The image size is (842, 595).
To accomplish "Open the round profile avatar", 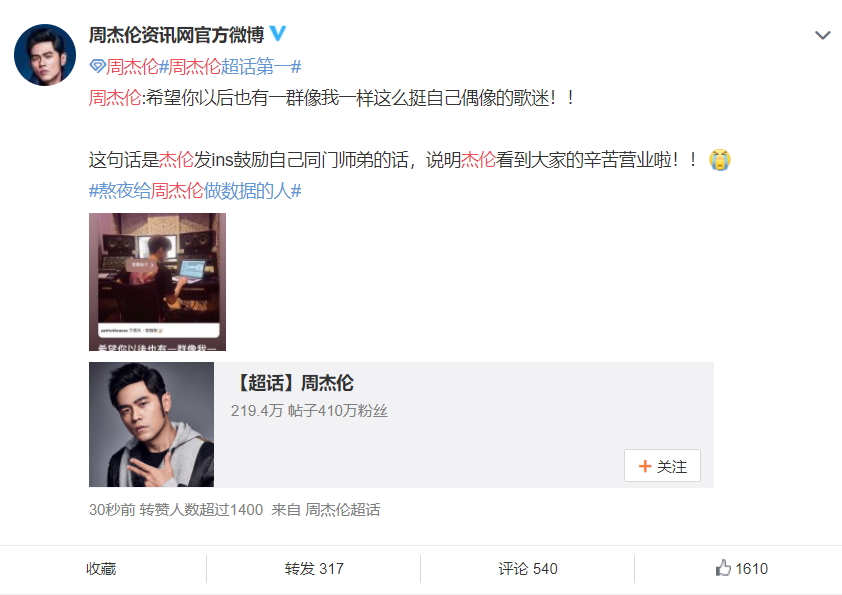I will click(45, 55).
